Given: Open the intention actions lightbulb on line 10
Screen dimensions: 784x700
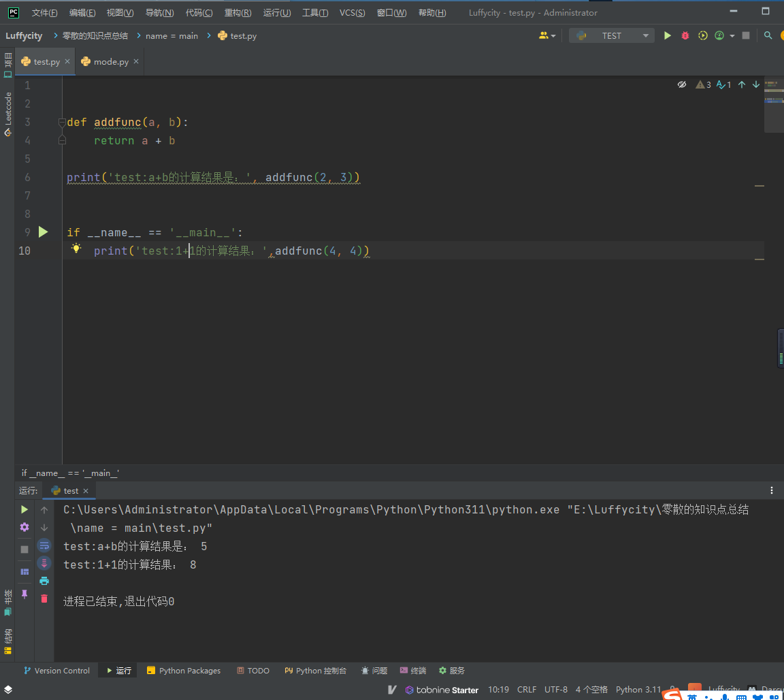Looking at the screenshot, I should coord(76,249).
